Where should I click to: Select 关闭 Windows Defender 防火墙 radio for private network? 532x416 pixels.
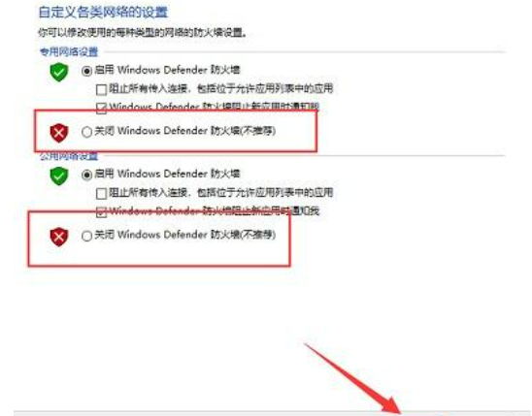click(86, 132)
